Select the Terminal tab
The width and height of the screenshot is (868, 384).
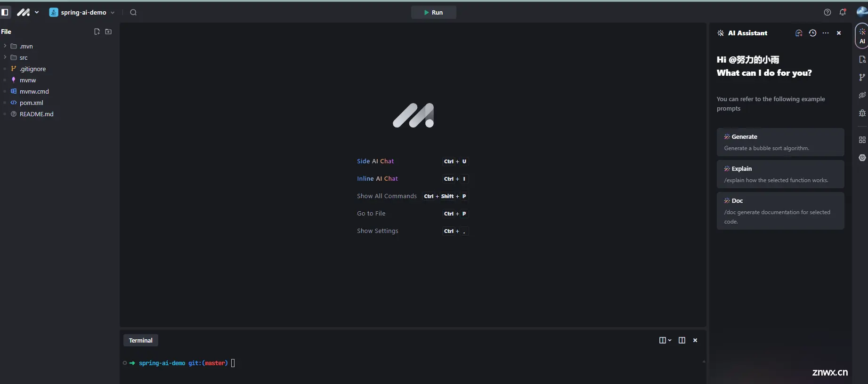point(140,340)
